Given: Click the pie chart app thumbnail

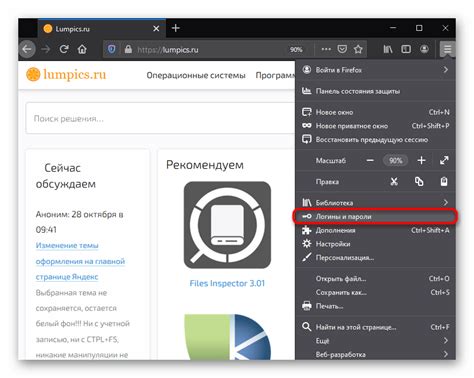Looking at the screenshot, I should pos(228,337).
